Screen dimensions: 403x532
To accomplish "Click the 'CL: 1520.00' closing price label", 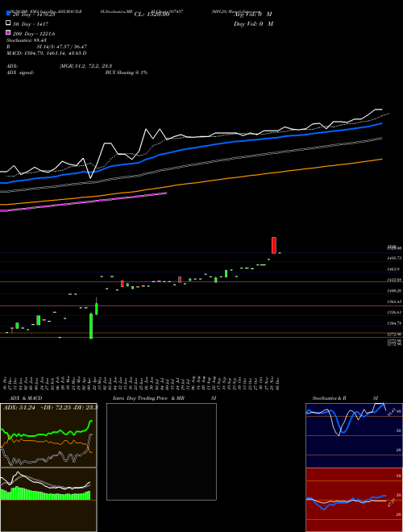I will tap(152, 15).
